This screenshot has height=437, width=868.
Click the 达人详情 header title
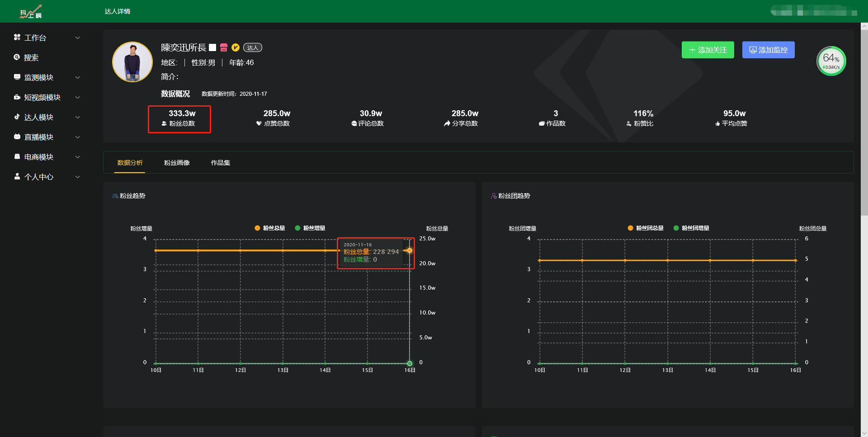click(x=118, y=11)
